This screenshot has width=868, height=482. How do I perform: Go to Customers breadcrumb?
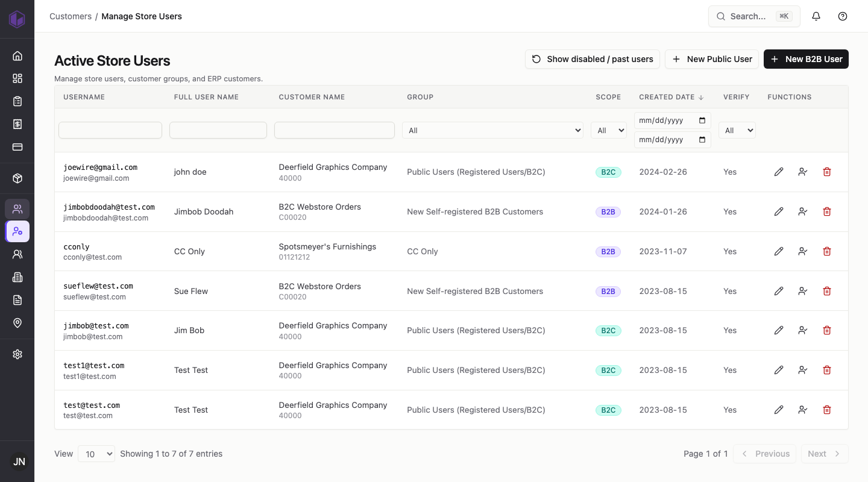(x=71, y=16)
